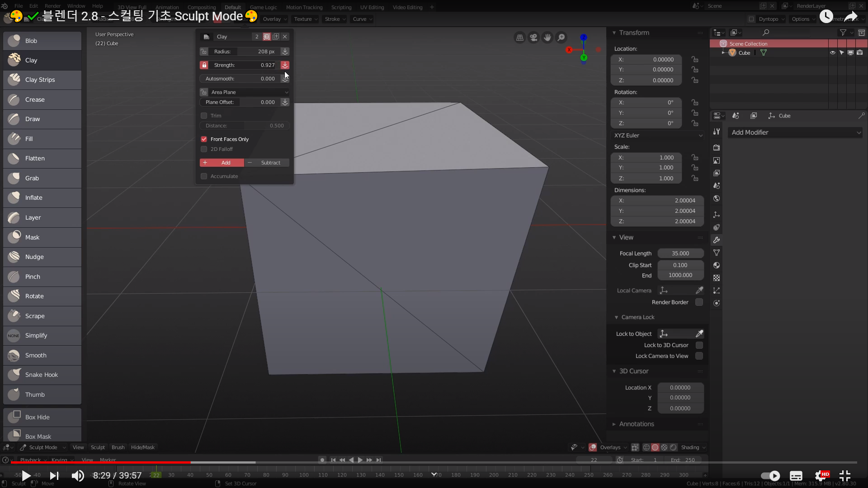
Task: Expand the Annotations panel
Action: click(636, 424)
